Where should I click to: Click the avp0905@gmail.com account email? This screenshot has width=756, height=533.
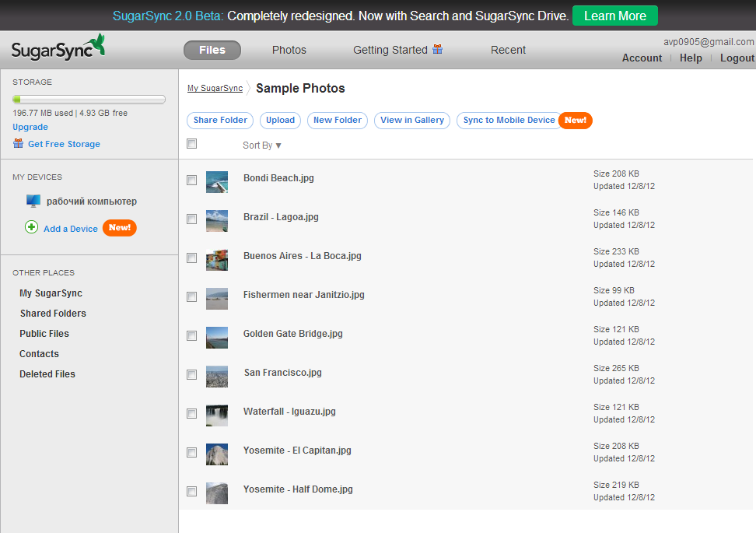[709, 42]
